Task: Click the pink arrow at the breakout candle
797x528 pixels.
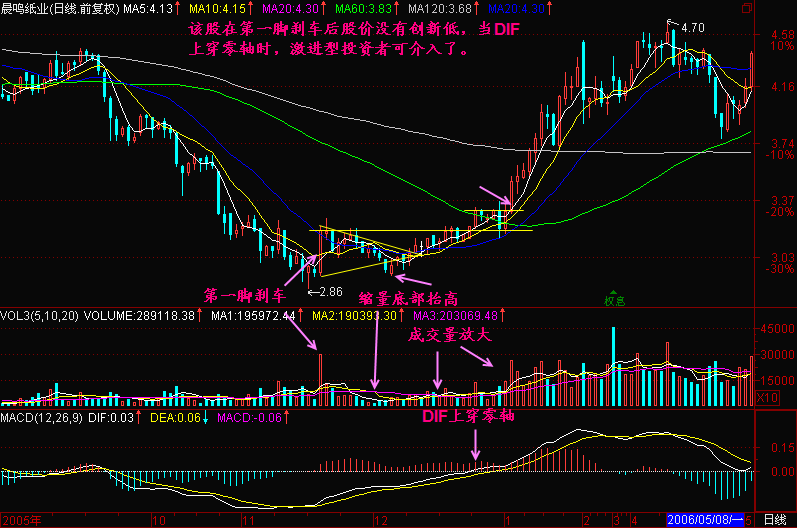Action: (495, 192)
